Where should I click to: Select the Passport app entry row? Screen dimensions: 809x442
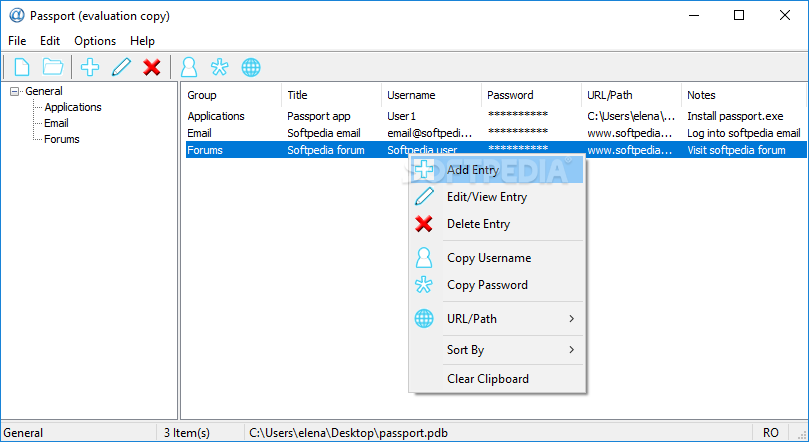tap(495, 116)
